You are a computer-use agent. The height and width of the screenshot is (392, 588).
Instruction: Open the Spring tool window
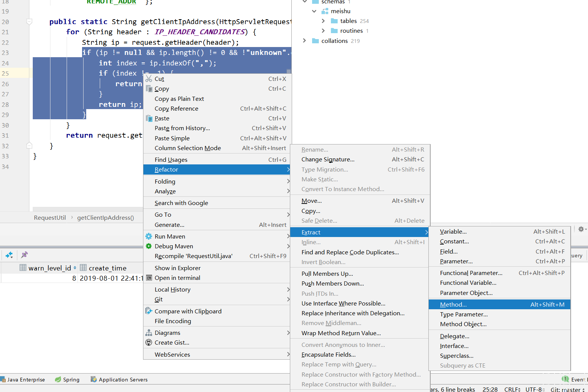pos(67,380)
